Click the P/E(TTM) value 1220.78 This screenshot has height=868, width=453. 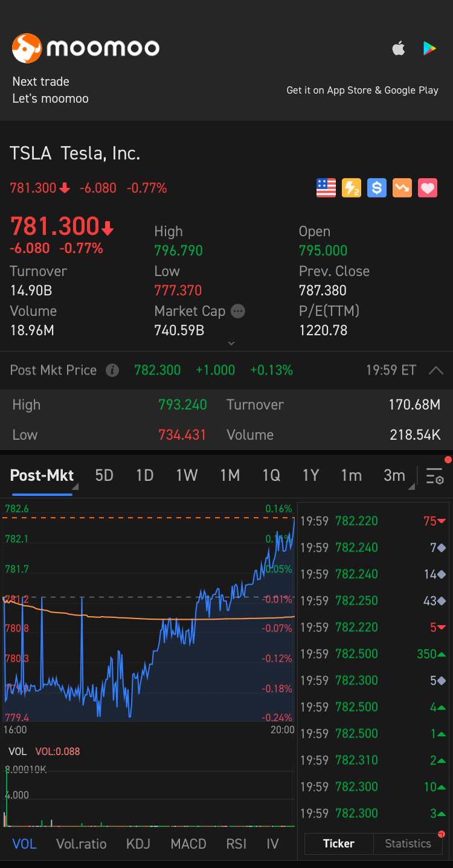click(323, 330)
